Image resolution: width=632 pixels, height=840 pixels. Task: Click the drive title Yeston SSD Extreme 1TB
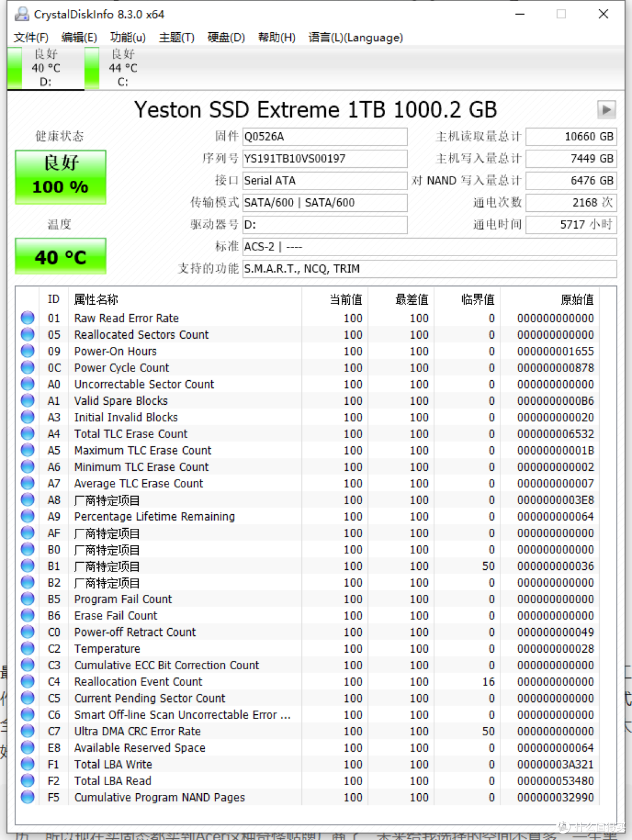pyautogui.click(x=315, y=110)
